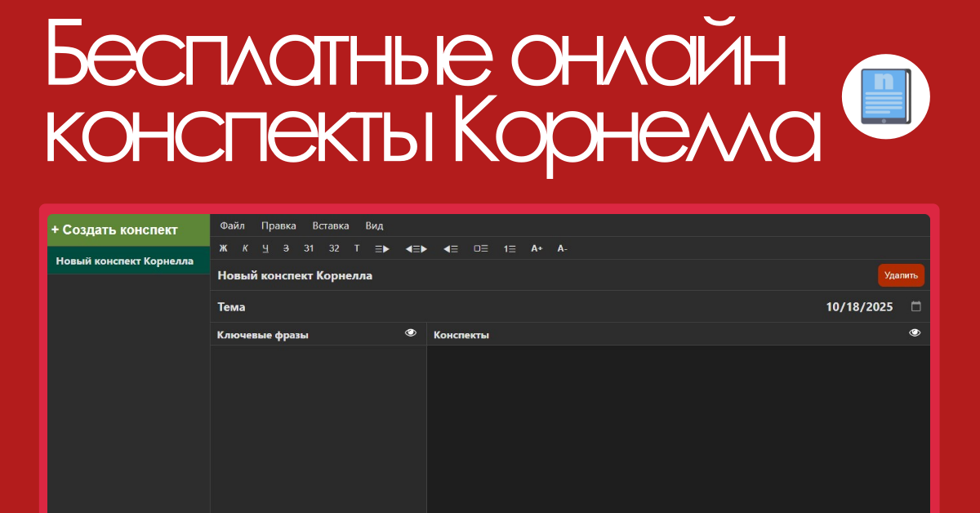Increase indent with lines-and-right-arrow icon
Viewport: 980px width, 513px height.
[382, 248]
